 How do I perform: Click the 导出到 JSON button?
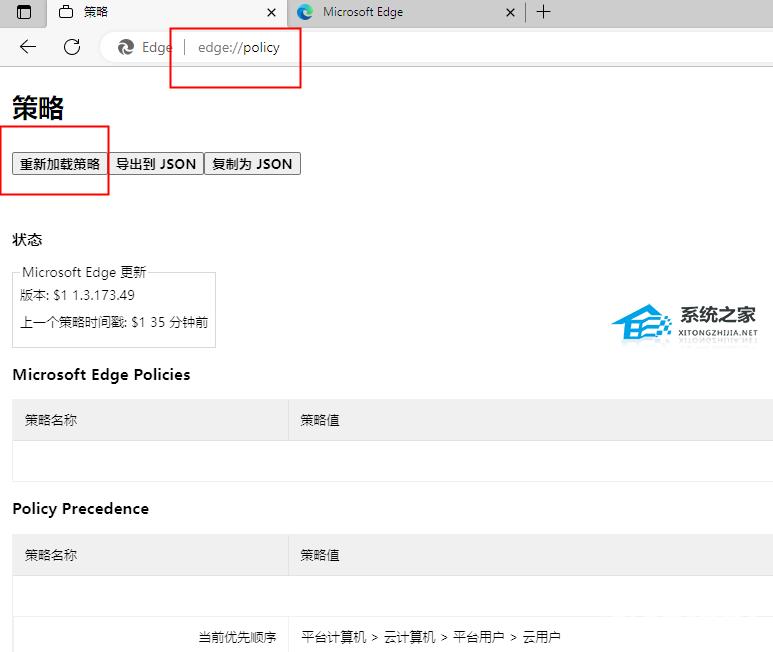(x=156, y=164)
